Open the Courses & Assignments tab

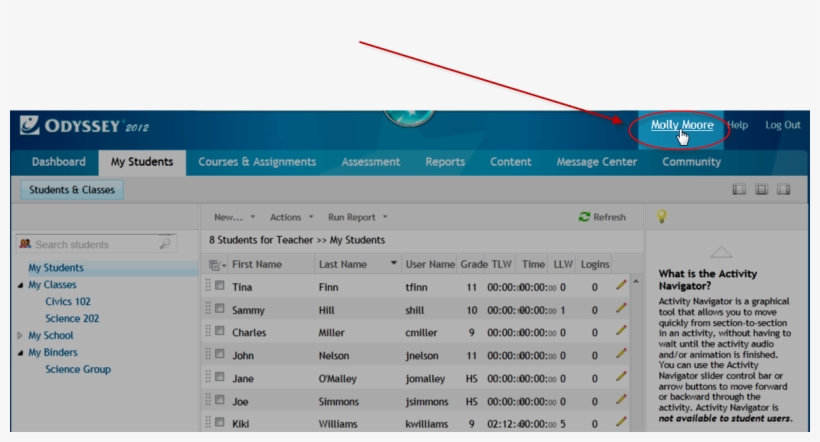click(x=257, y=162)
